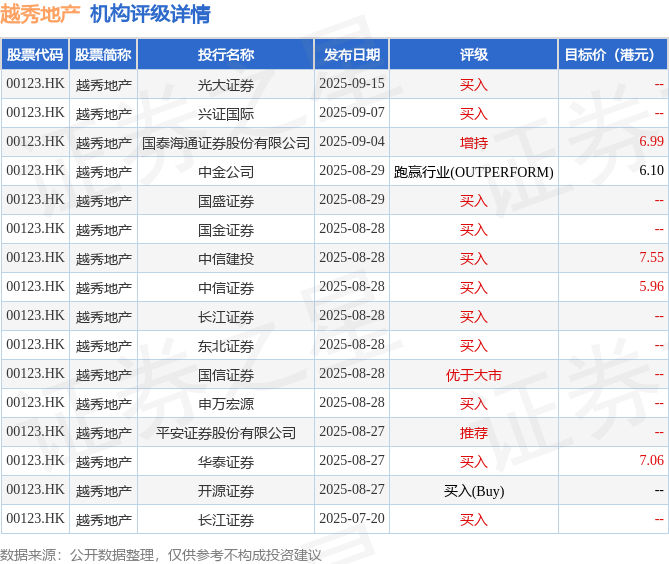Select the 国金证券 cell
669x564 pixels.
226,230
